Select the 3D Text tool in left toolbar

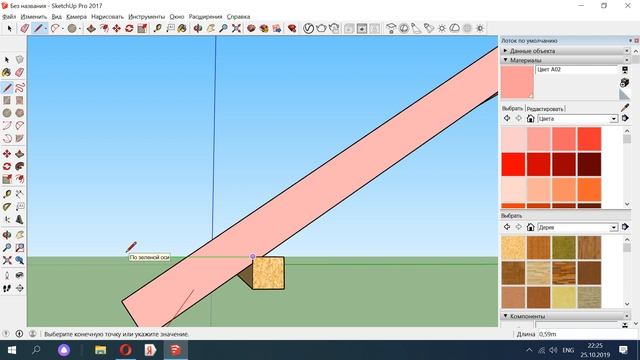(x=20, y=219)
